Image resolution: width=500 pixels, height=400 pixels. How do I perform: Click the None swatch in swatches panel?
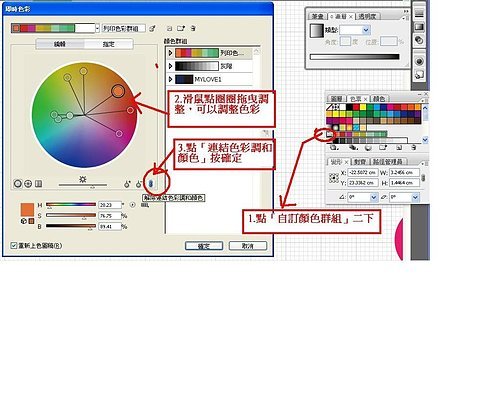[x=330, y=107]
